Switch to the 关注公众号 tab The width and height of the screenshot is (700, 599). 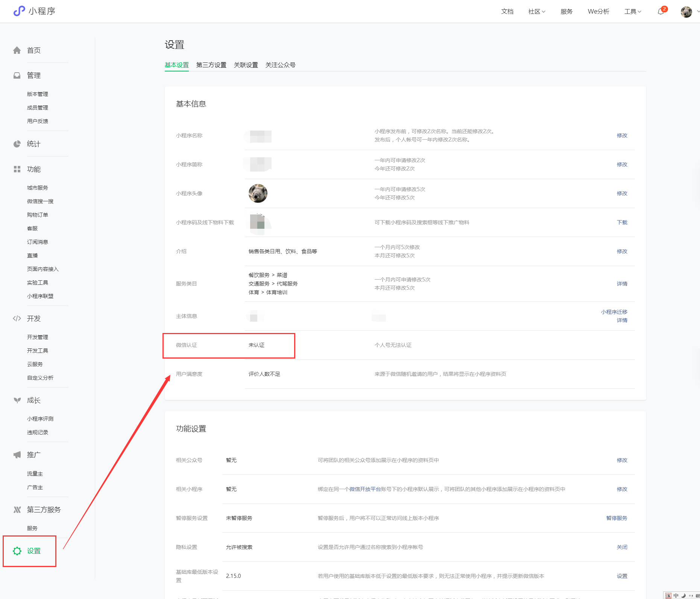click(x=281, y=65)
